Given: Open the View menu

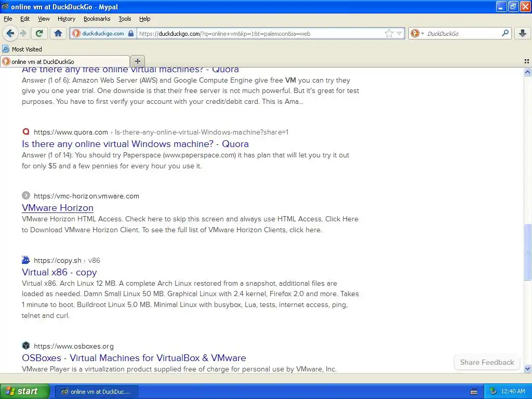Looking at the screenshot, I should [x=44, y=19].
